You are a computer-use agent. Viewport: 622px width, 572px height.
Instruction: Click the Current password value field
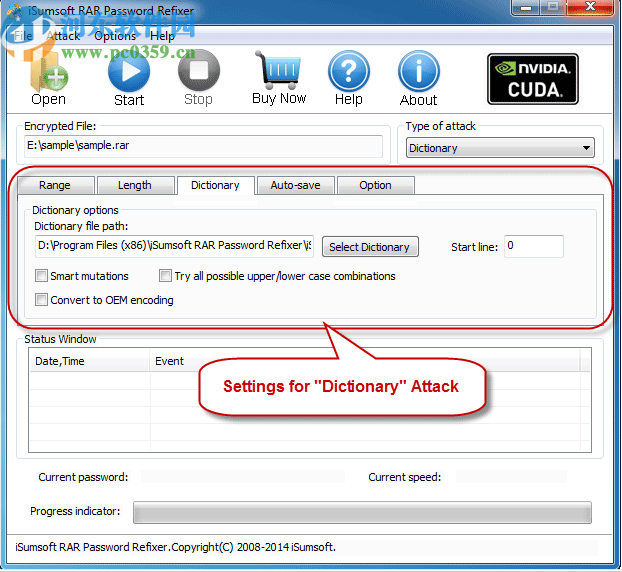(x=243, y=477)
